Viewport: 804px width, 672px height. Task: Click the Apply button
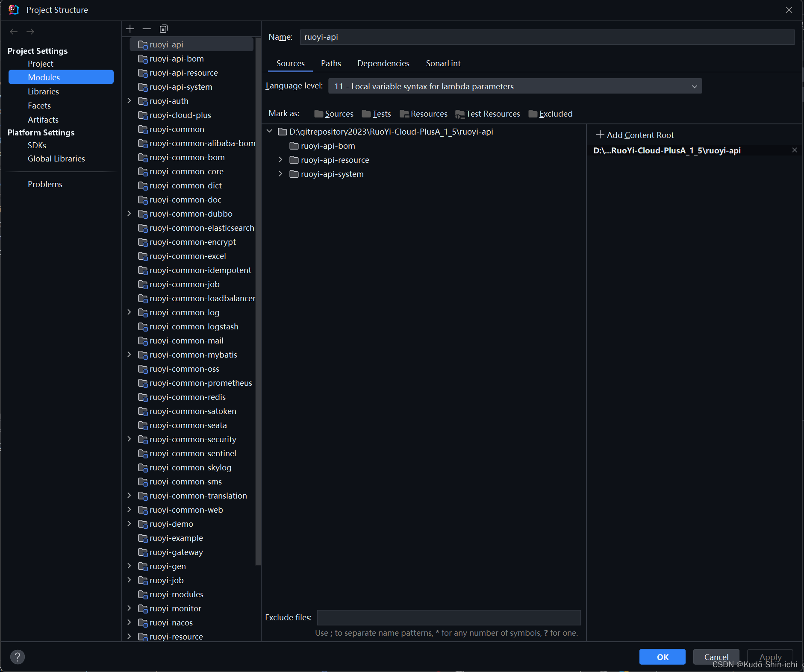click(770, 657)
